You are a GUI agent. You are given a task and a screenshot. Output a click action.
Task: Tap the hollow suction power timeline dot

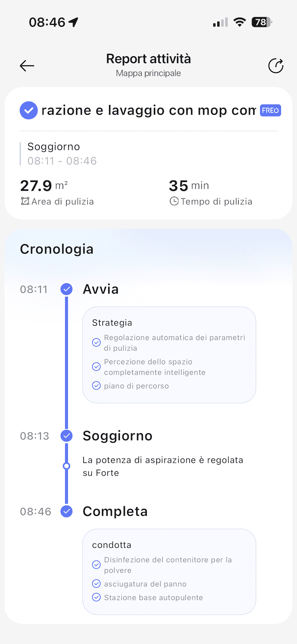67,466
